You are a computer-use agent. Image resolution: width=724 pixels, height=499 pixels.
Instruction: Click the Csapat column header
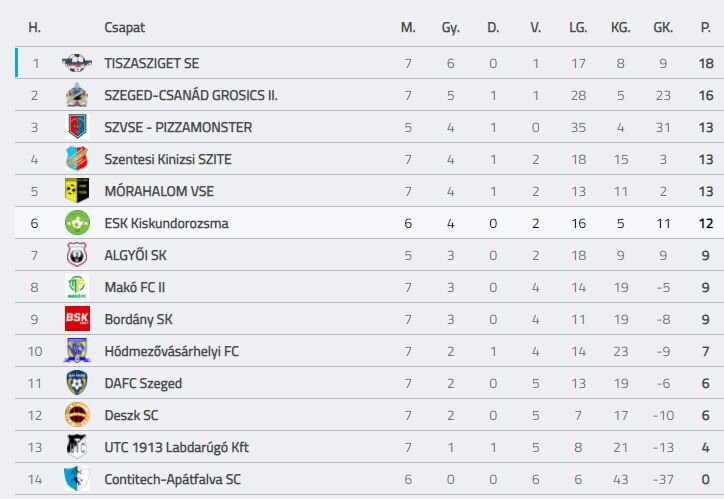(x=125, y=28)
